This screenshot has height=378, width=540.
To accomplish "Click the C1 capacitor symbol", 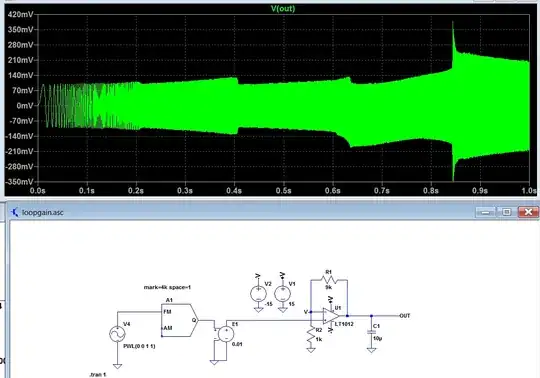I will click(371, 332).
